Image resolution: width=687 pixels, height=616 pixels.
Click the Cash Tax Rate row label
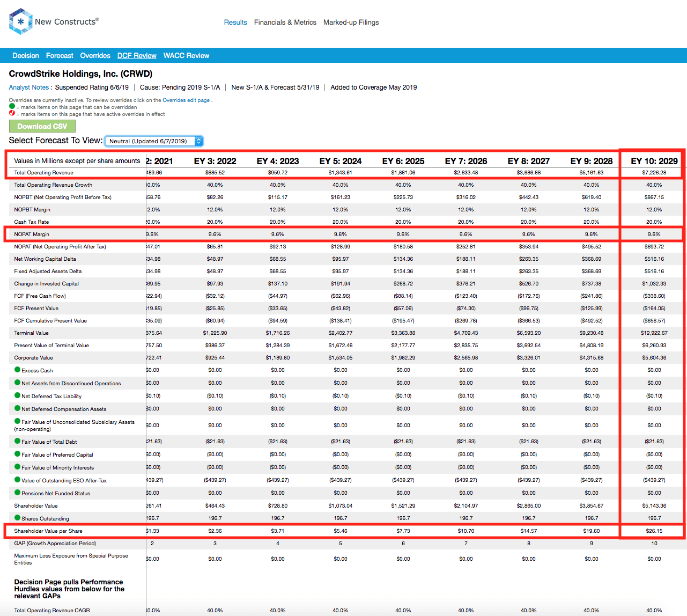[32, 222]
